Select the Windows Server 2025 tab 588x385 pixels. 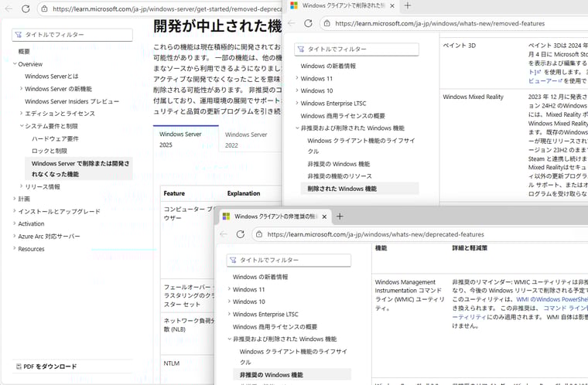[180, 139]
